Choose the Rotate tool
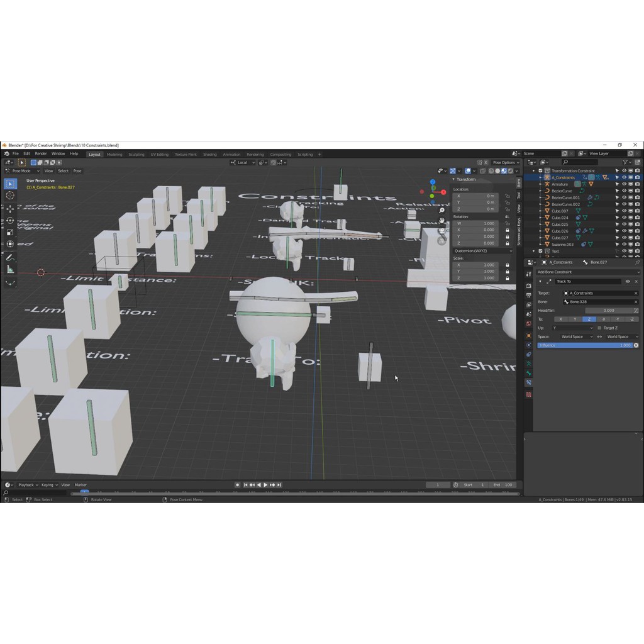This screenshot has width=644, height=644. (10, 221)
